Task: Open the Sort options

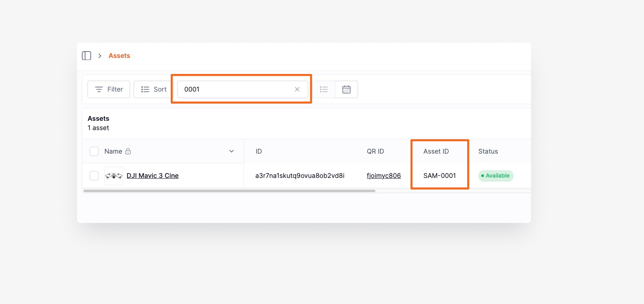Action: coord(154,89)
